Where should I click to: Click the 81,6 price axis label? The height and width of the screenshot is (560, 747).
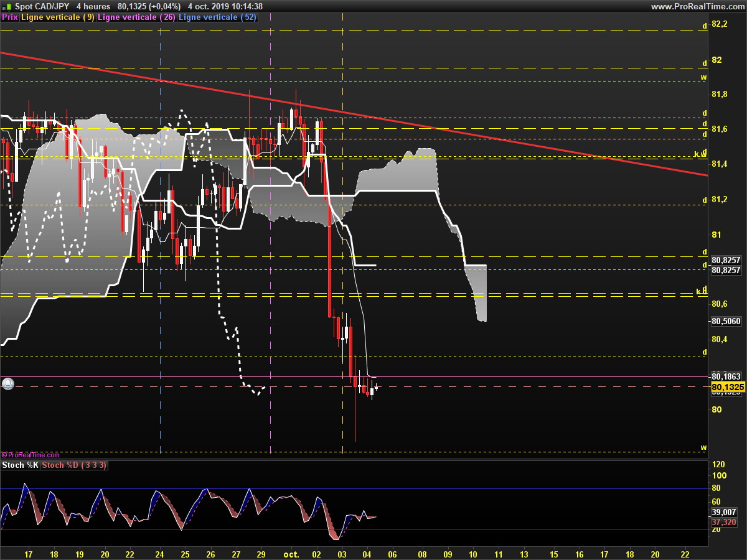[719, 129]
